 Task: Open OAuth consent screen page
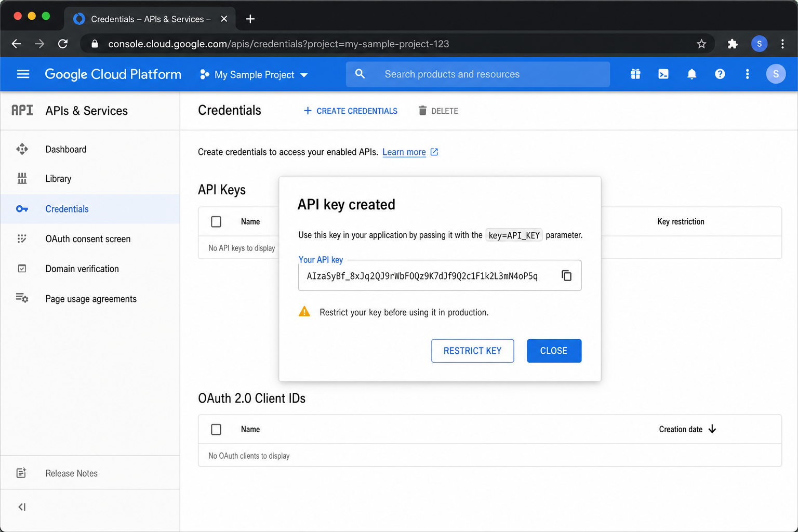(90, 239)
